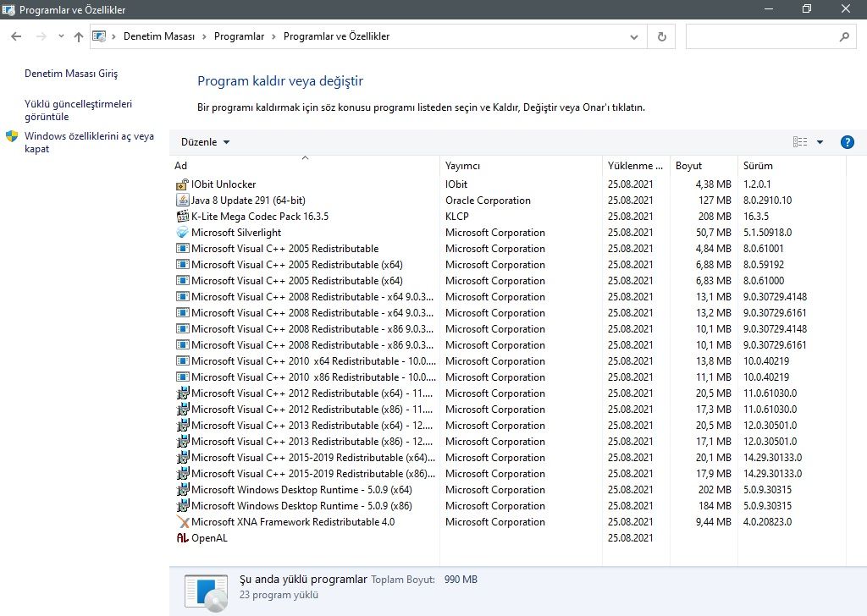Select Visual C++ 2008 x86 9.0.30729.6161 row
Viewport: 867px width, 616px height.
coord(508,344)
